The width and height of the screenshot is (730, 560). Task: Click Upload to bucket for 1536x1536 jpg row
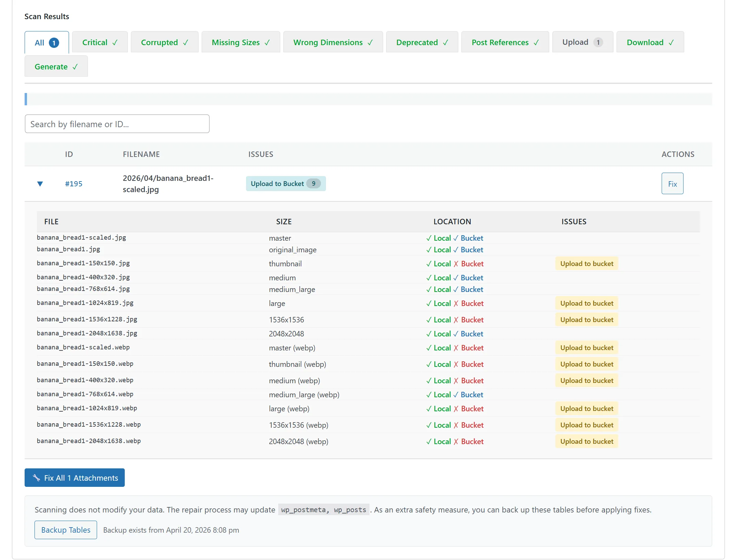pos(586,320)
